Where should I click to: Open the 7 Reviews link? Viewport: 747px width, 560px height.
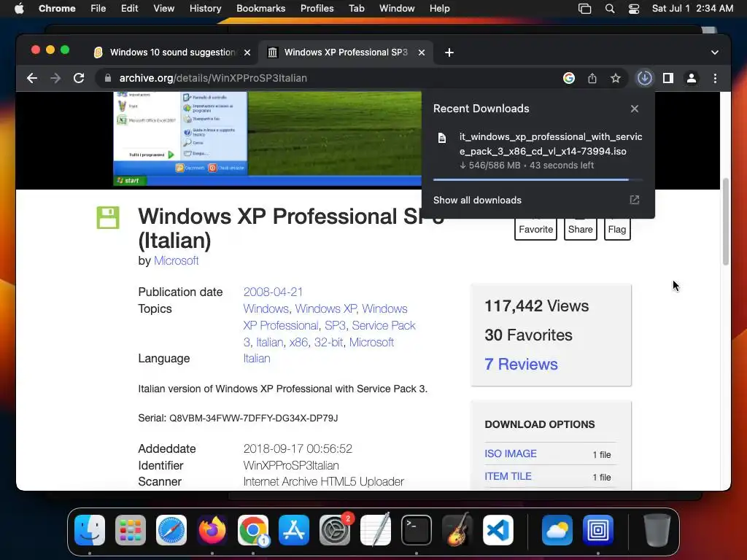[521, 365]
